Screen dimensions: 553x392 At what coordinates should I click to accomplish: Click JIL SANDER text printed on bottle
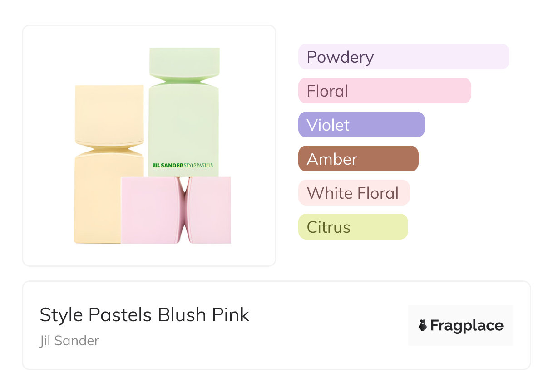coord(168,166)
